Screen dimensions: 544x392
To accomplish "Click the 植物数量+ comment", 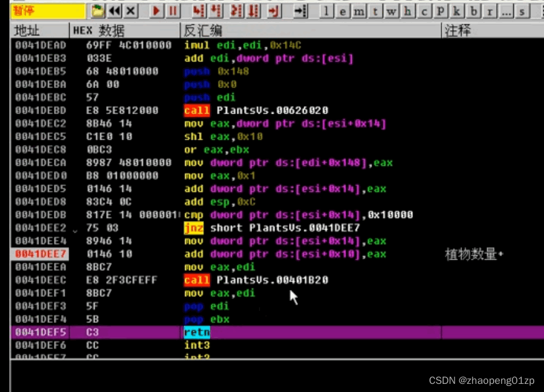I will [x=474, y=255].
